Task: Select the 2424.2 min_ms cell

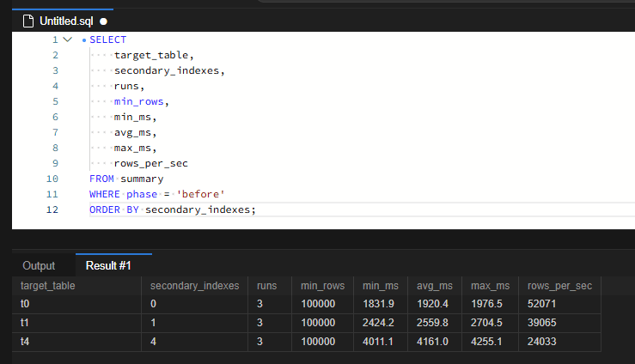Action: pyautogui.click(x=381, y=323)
